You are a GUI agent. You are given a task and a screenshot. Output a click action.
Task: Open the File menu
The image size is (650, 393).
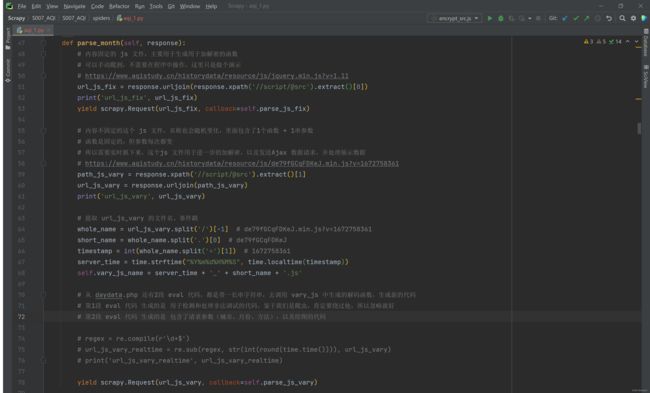tap(22, 6)
